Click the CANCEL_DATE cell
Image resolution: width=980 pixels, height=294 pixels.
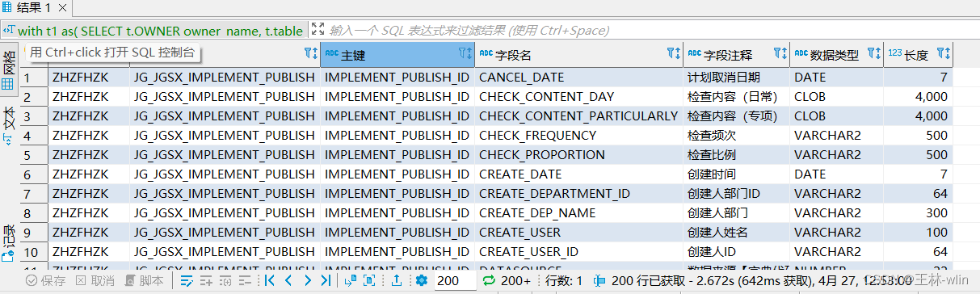(x=578, y=78)
